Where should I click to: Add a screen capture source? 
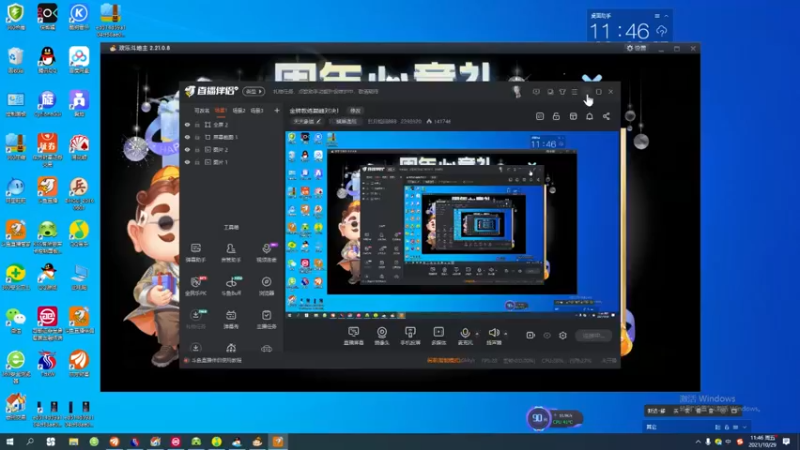[354, 336]
